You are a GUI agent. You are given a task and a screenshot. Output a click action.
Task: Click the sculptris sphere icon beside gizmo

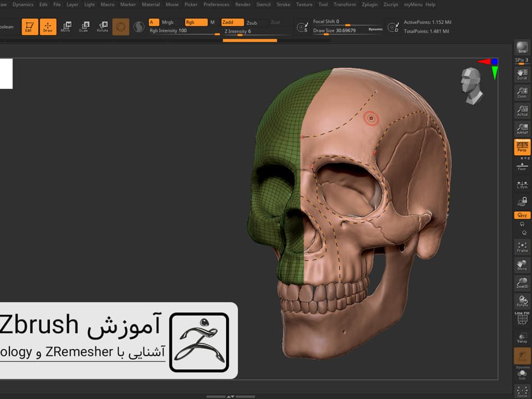(139, 27)
